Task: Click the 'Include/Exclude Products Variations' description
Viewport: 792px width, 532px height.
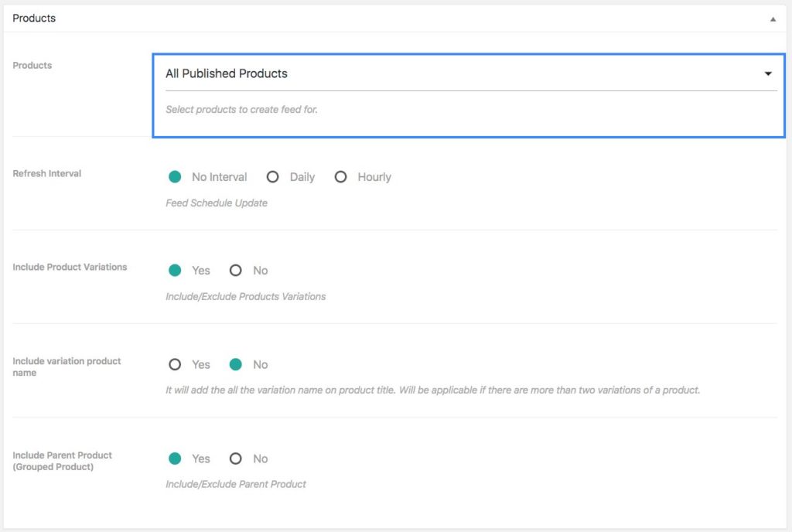Action: click(x=245, y=297)
